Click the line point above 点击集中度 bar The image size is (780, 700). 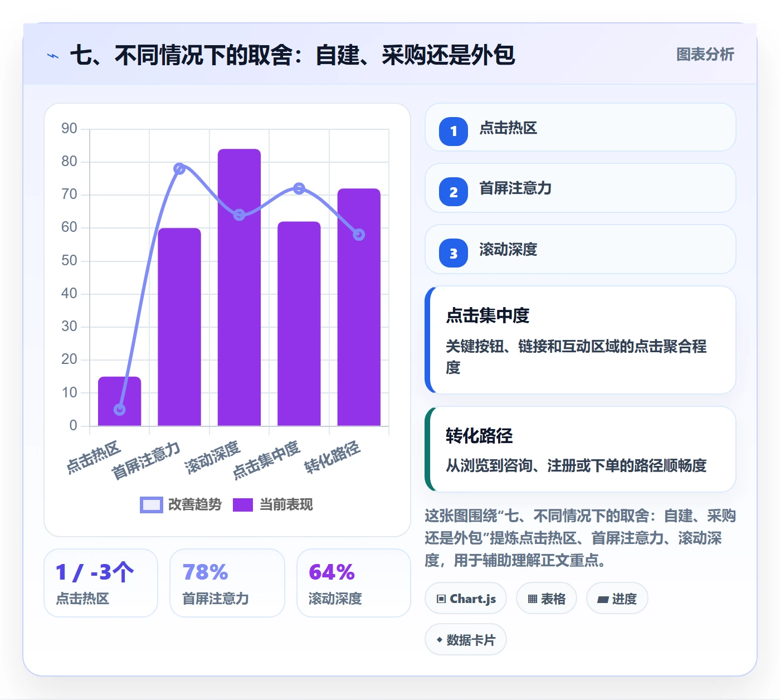299,188
